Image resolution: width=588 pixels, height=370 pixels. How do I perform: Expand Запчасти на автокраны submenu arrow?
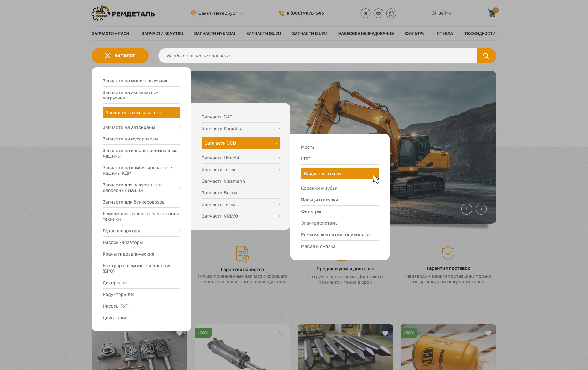[x=180, y=127]
